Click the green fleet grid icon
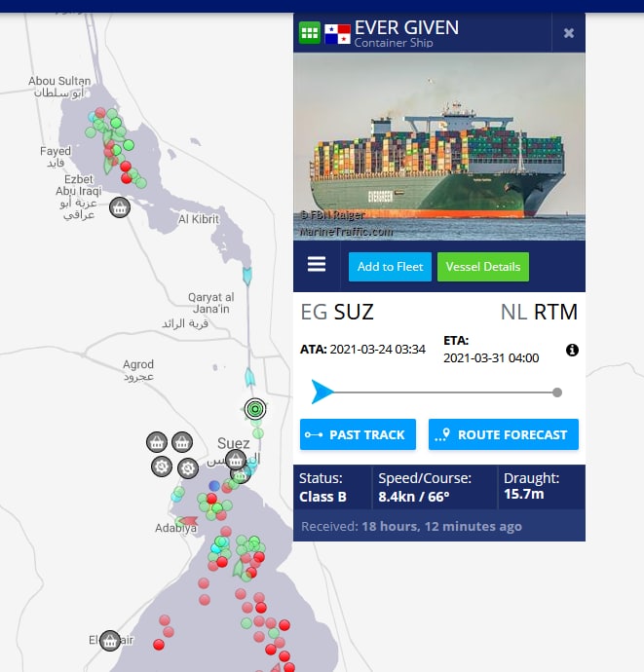 pos(310,32)
